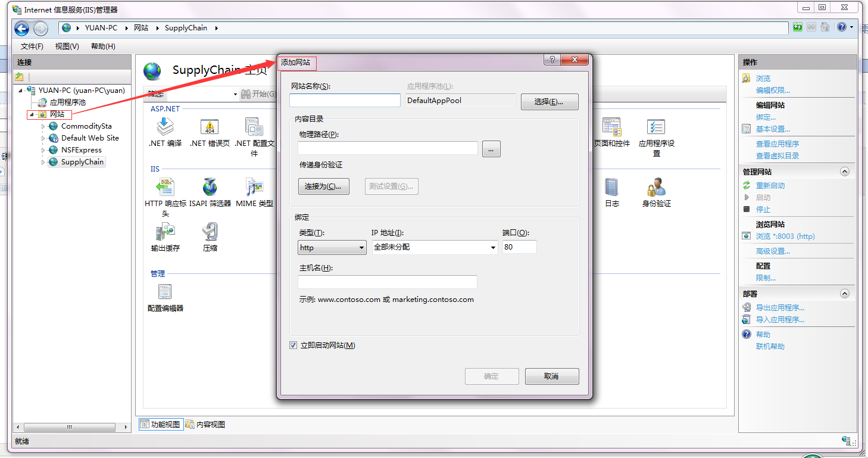Click the 导入应用程序... link
The image size is (868, 458).
point(780,320)
